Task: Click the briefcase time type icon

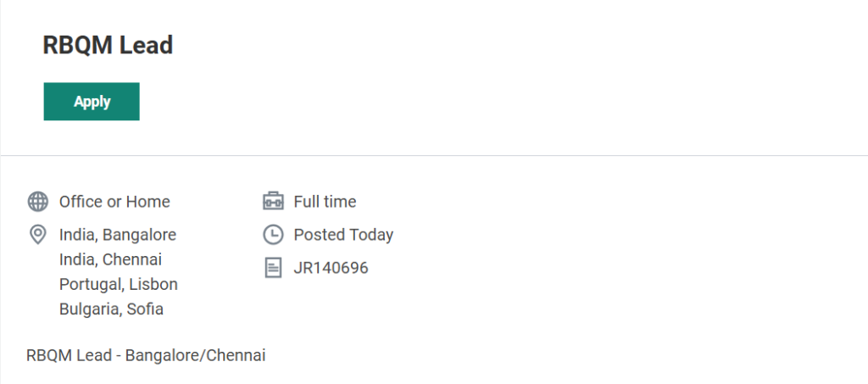Action: [x=273, y=202]
